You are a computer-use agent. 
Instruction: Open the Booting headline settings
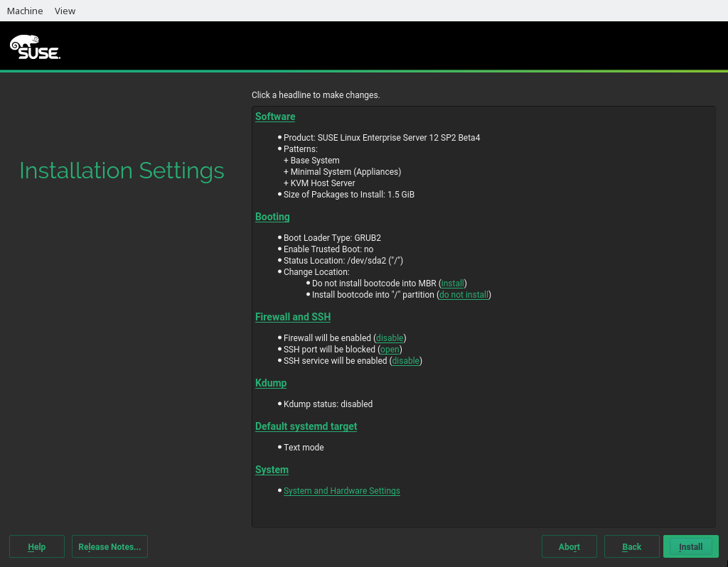(272, 217)
